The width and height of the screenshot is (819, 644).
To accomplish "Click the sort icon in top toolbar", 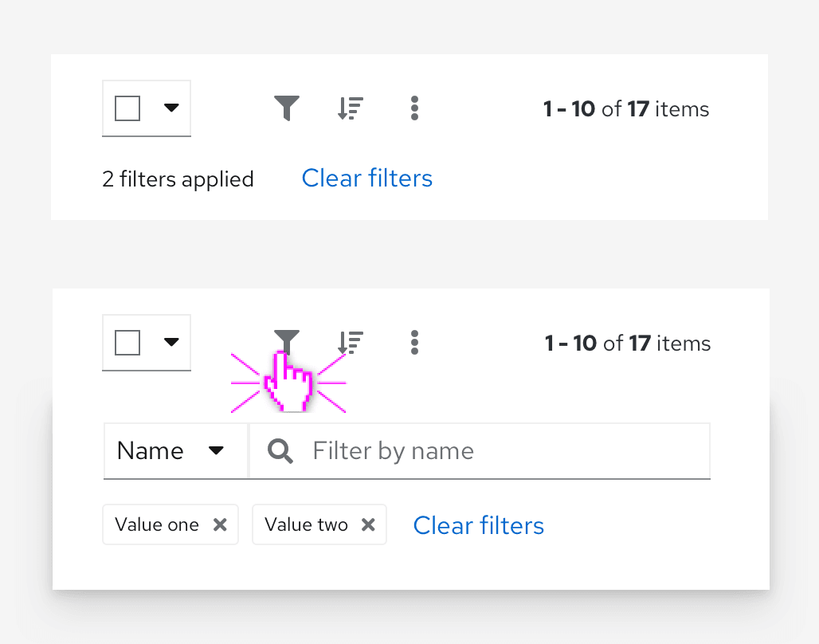I will click(x=351, y=108).
